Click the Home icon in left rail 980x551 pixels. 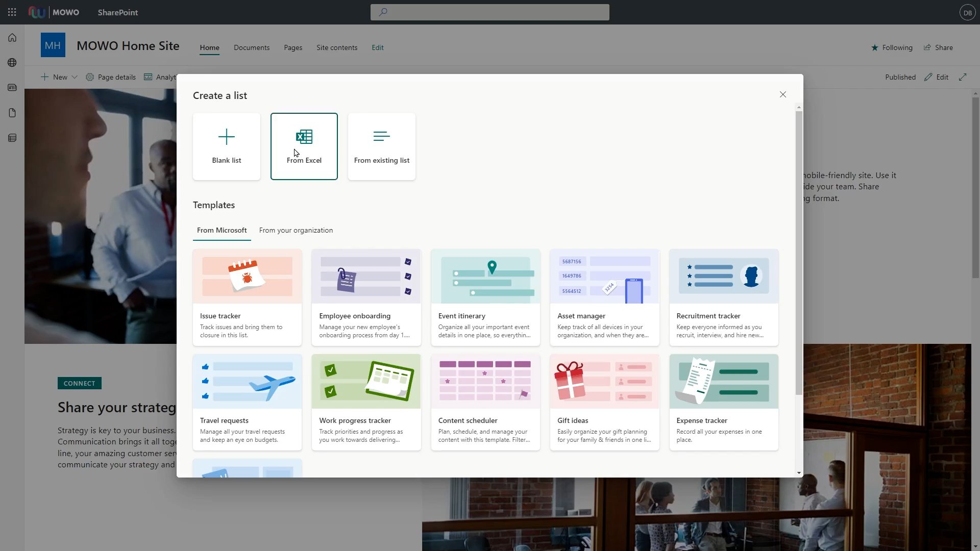[12, 38]
